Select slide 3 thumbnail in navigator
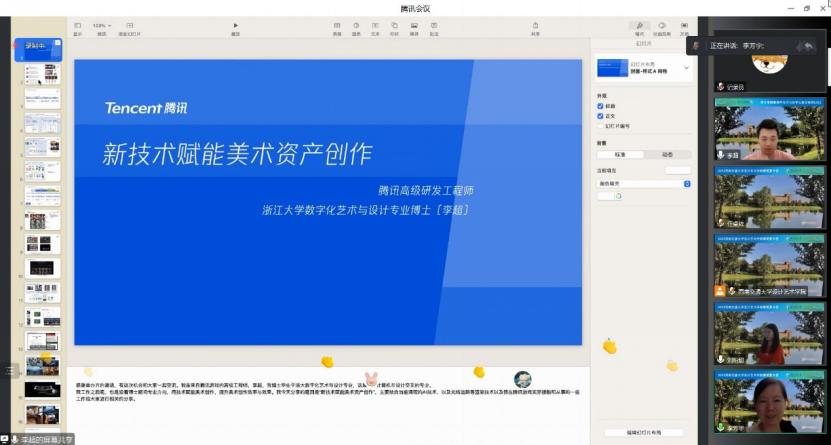This screenshot has height=445, width=831. point(42,99)
